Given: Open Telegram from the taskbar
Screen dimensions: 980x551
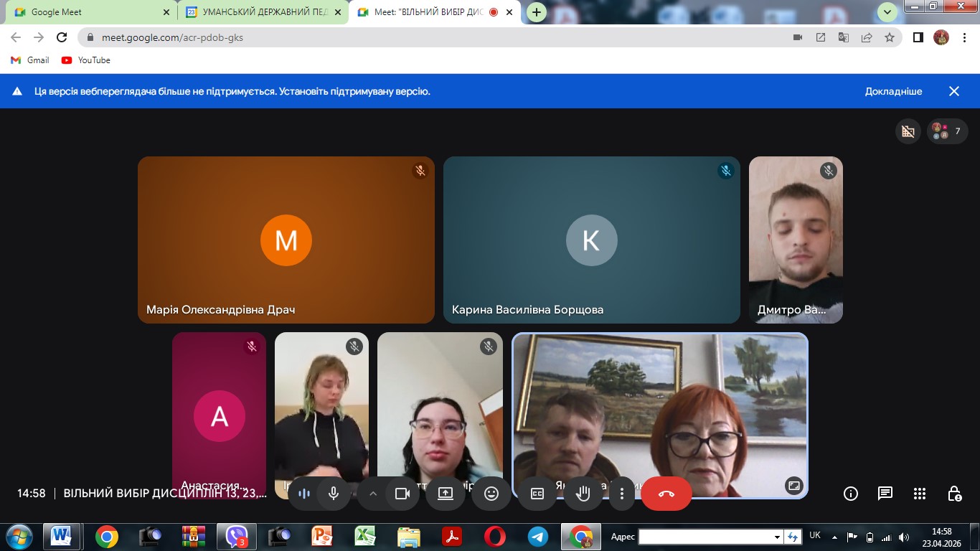Looking at the screenshot, I should 538,537.
